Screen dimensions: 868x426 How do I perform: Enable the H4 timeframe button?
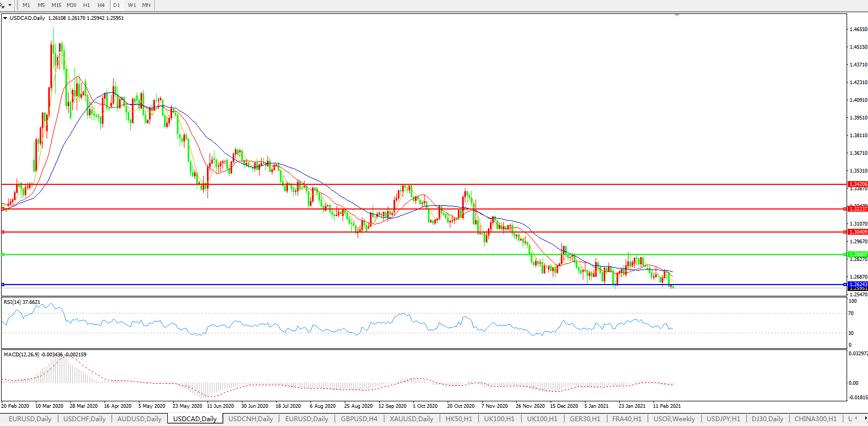point(101,5)
